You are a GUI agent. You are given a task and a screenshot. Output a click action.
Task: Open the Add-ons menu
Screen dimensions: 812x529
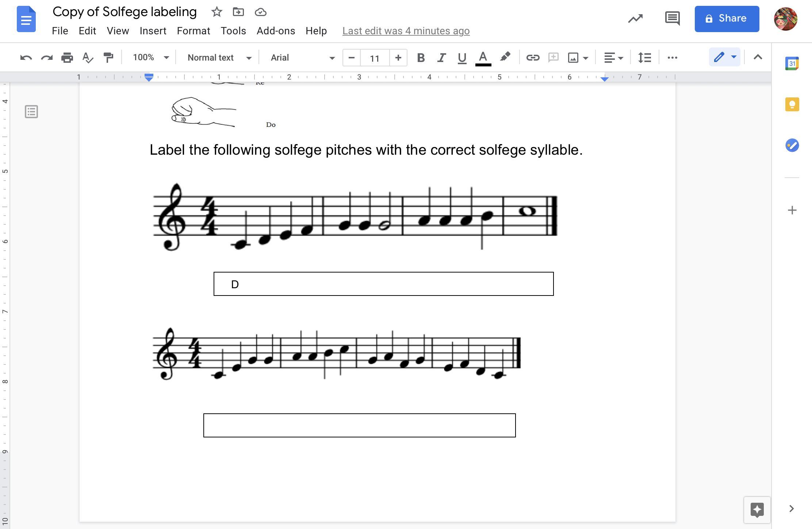(276, 31)
